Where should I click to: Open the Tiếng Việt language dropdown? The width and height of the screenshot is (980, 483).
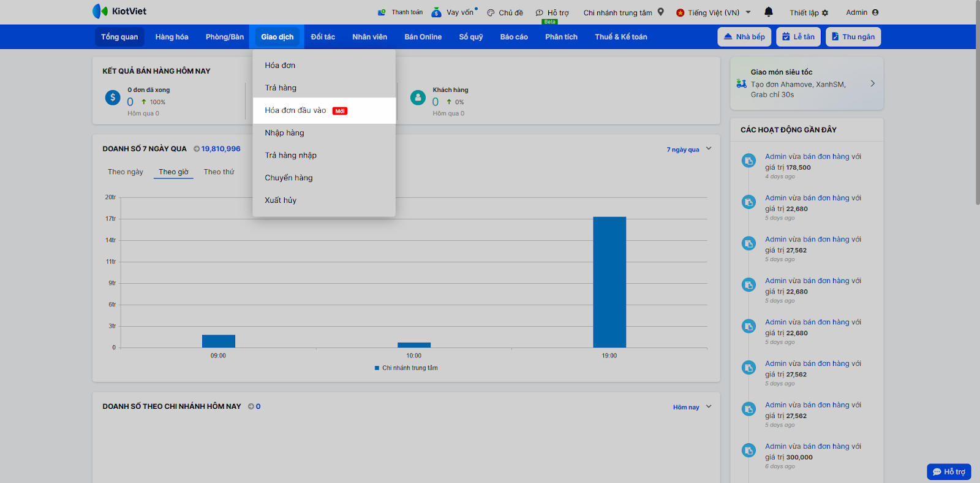714,13
